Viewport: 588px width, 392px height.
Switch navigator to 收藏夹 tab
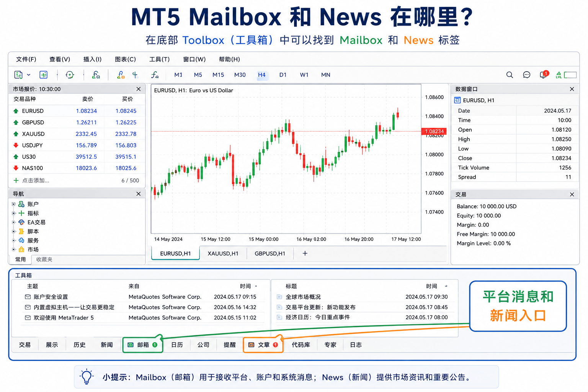pos(44,260)
